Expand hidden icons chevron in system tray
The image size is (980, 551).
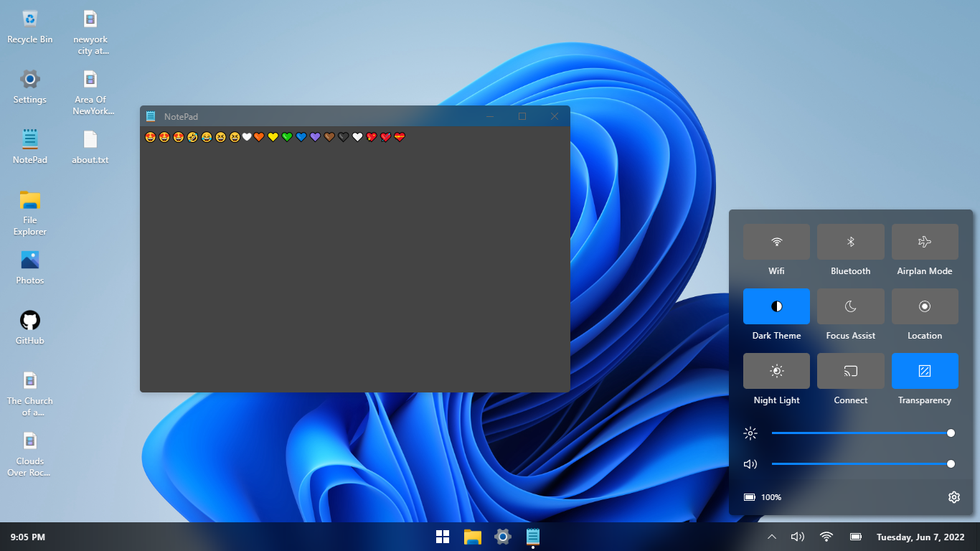pos(772,537)
